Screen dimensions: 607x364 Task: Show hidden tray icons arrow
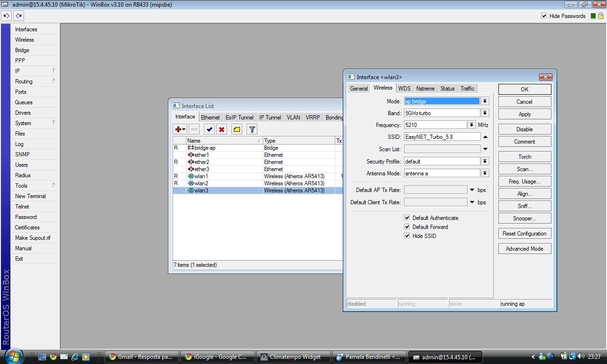pos(533,357)
